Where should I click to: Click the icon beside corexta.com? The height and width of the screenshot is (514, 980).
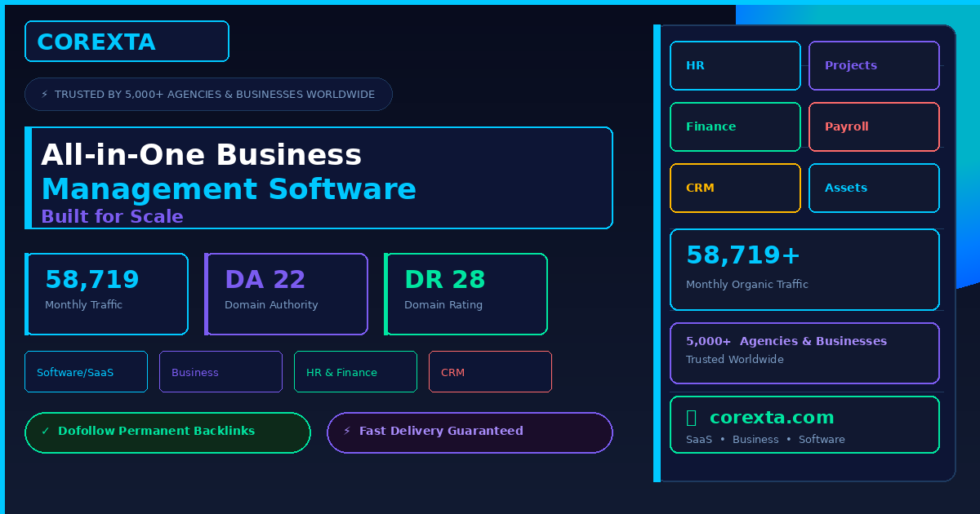point(691,418)
